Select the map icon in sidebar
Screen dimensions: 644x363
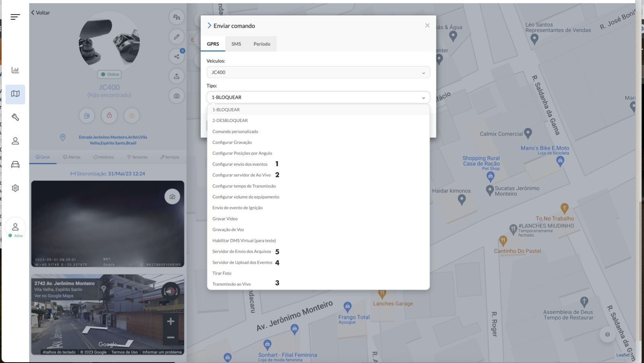coord(15,94)
